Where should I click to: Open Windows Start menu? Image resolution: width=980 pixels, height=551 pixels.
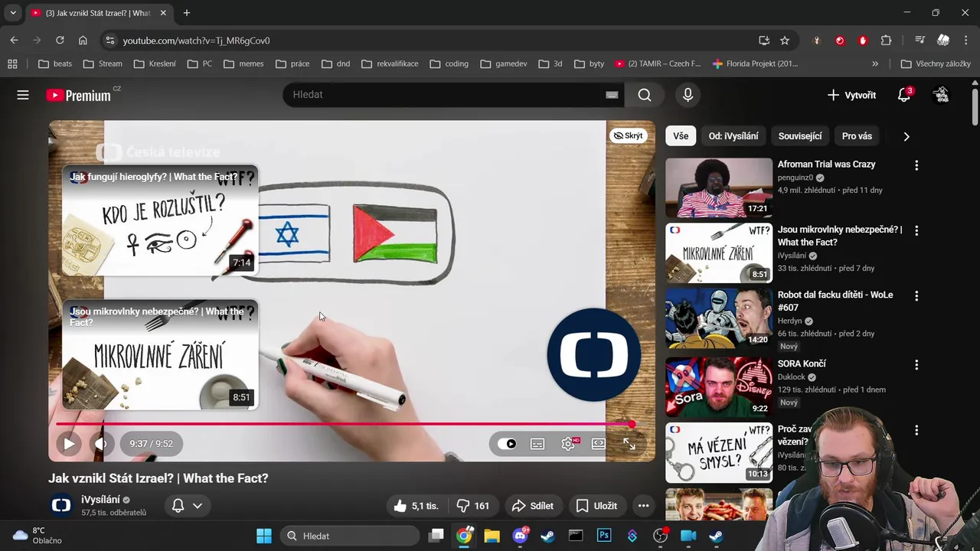click(x=264, y=536)
